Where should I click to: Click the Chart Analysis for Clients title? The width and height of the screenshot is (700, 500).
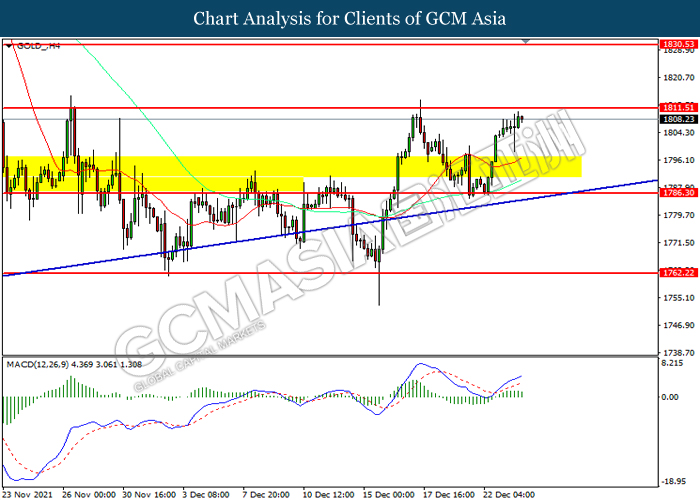click(350, 19)
